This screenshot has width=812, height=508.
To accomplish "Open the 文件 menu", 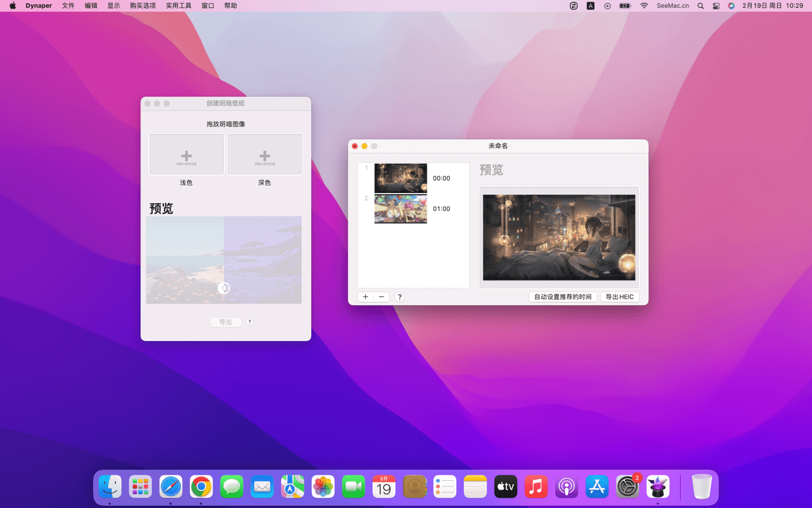I will coord(68,6).
